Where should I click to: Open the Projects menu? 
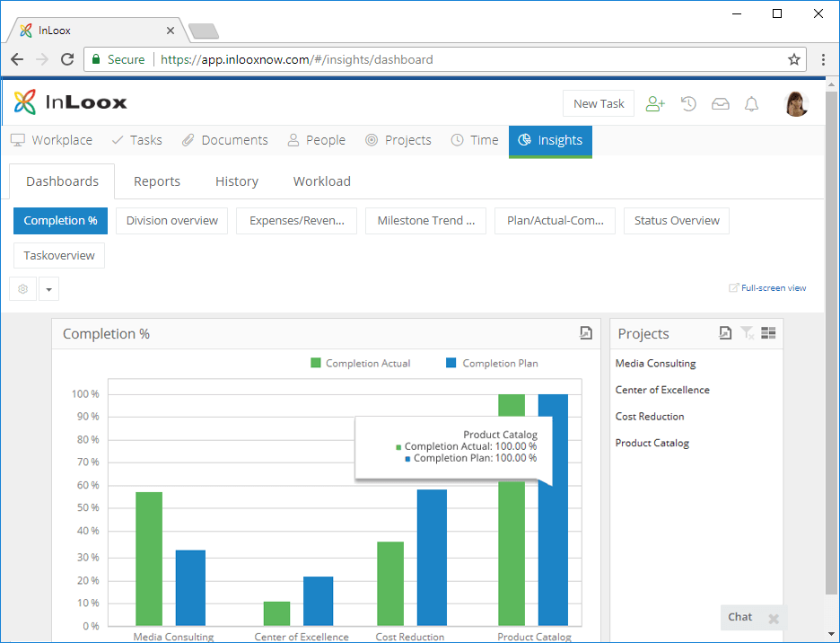coord(398,140)
